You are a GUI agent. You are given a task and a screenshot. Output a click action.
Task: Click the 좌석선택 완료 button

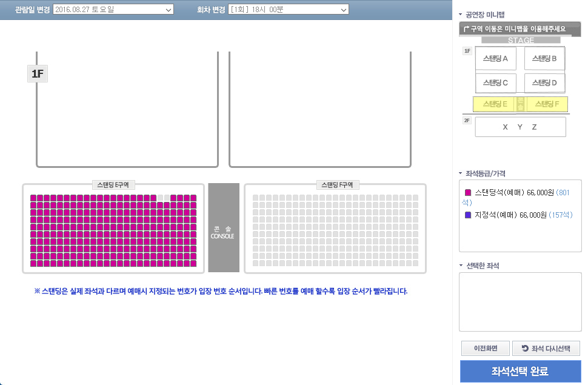click(x=520, y=372)
